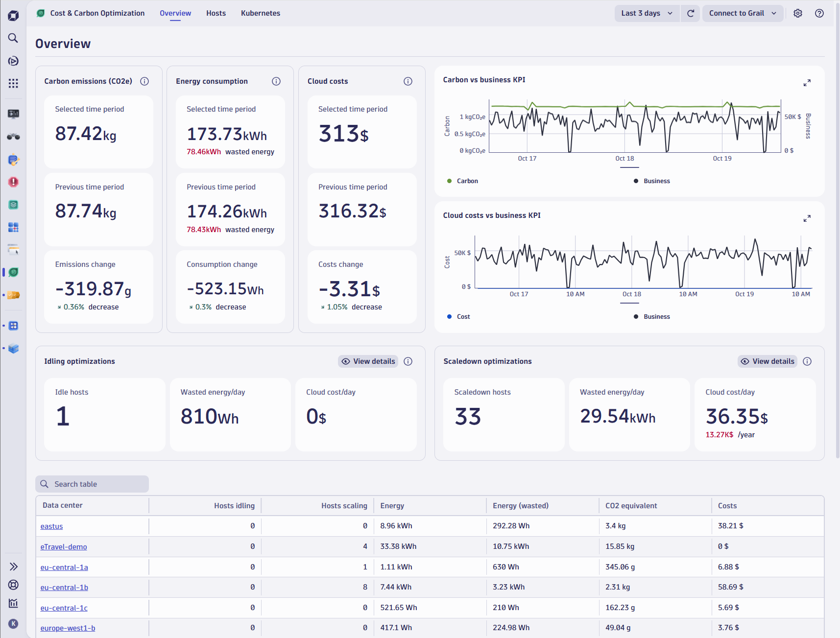Click the refresh icon in top bar
Image resolution: width=840 pixels, height=638 pixels.
tap(690, 13)
